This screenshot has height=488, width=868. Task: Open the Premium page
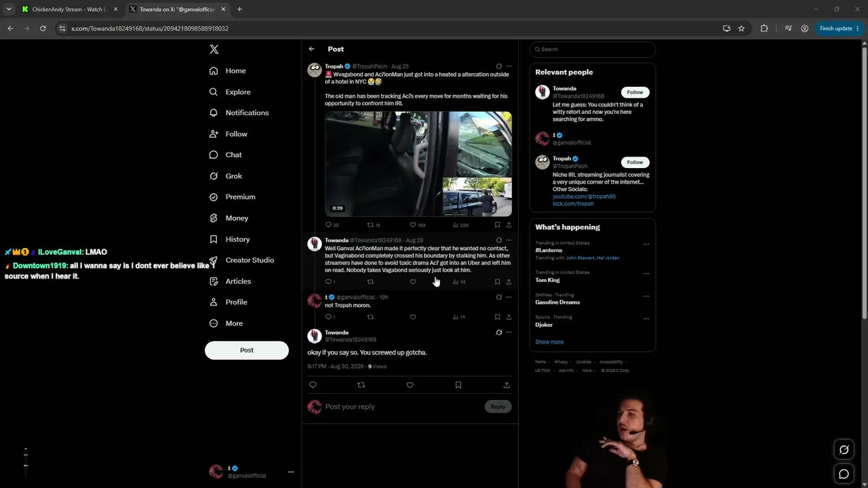pyautogui.click(x=233, y=197)
